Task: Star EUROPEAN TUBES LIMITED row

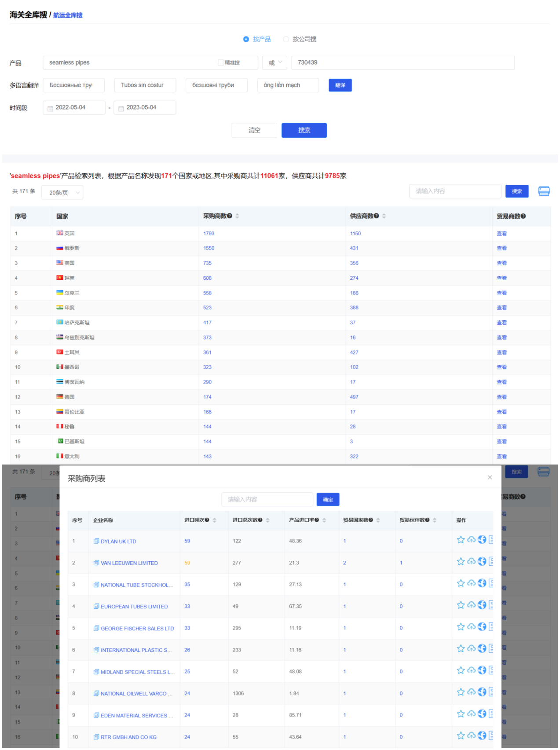Action: pos(461,605)
